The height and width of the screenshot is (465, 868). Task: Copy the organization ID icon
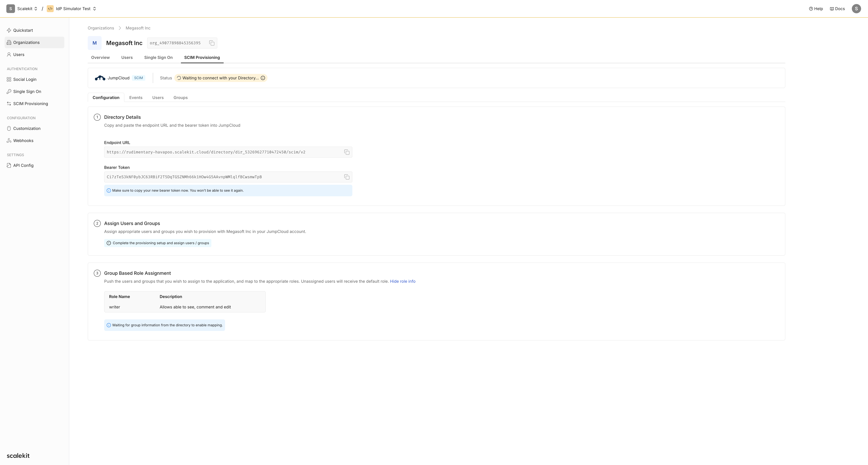pos(212,43)
